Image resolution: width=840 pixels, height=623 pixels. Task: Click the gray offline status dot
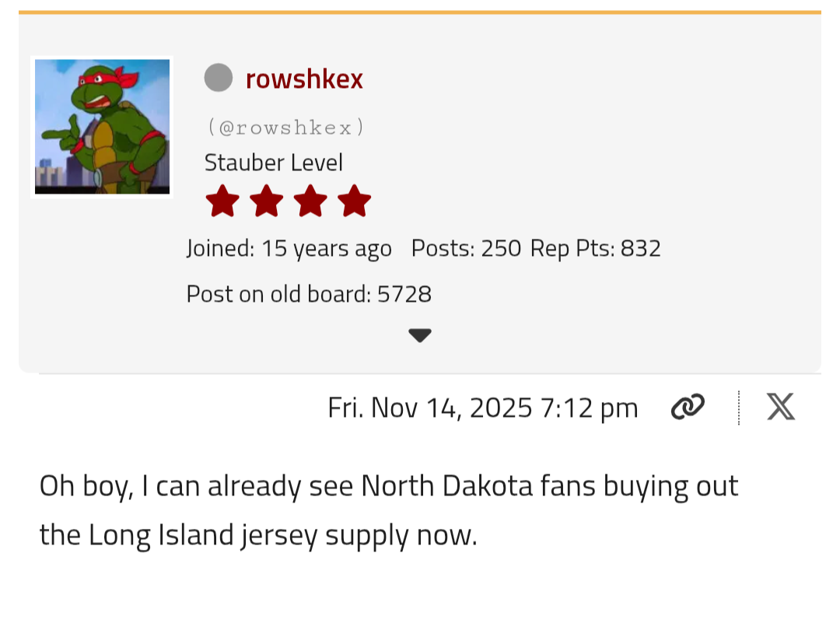219,78
